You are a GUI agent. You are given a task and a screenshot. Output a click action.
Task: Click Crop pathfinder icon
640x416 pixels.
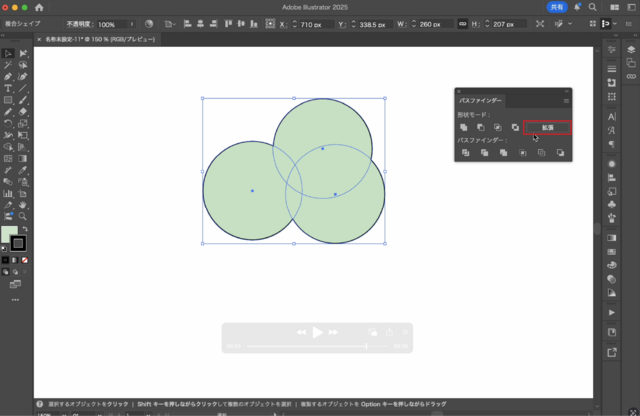click(522, 153)
